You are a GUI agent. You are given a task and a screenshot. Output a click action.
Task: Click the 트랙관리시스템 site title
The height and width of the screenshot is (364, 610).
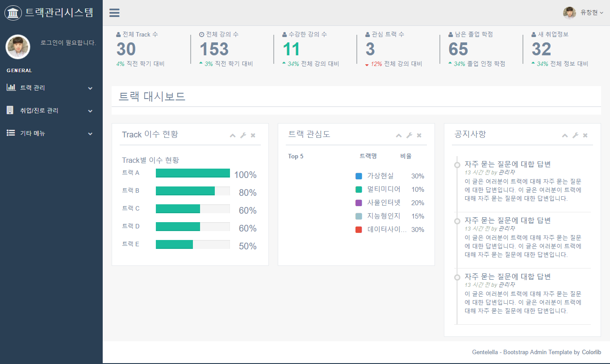59,12
